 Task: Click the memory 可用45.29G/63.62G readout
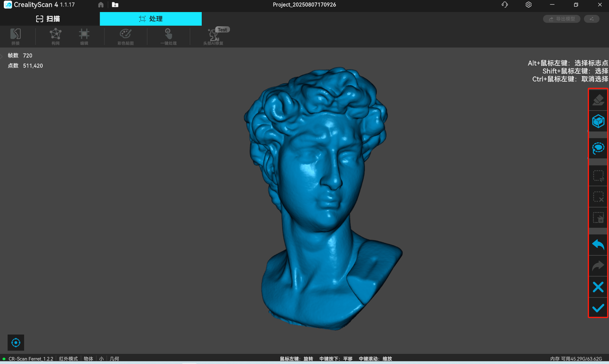click(576, 359)
